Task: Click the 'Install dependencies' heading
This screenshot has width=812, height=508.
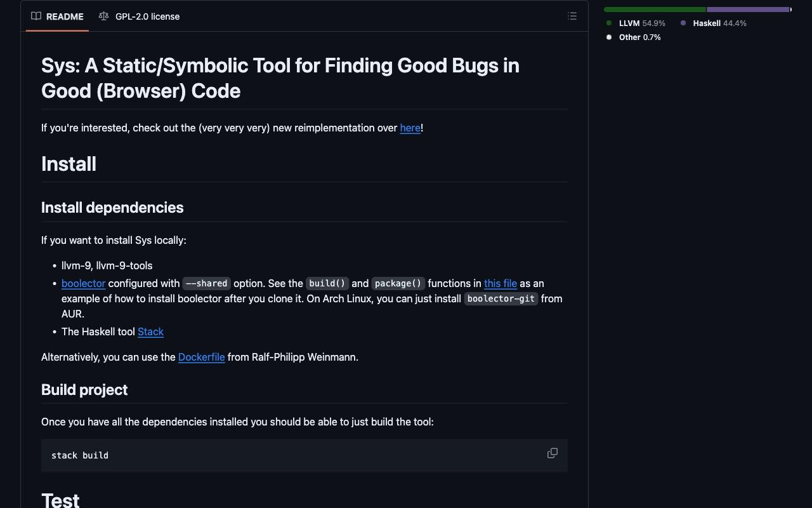Action: [112, 208]
